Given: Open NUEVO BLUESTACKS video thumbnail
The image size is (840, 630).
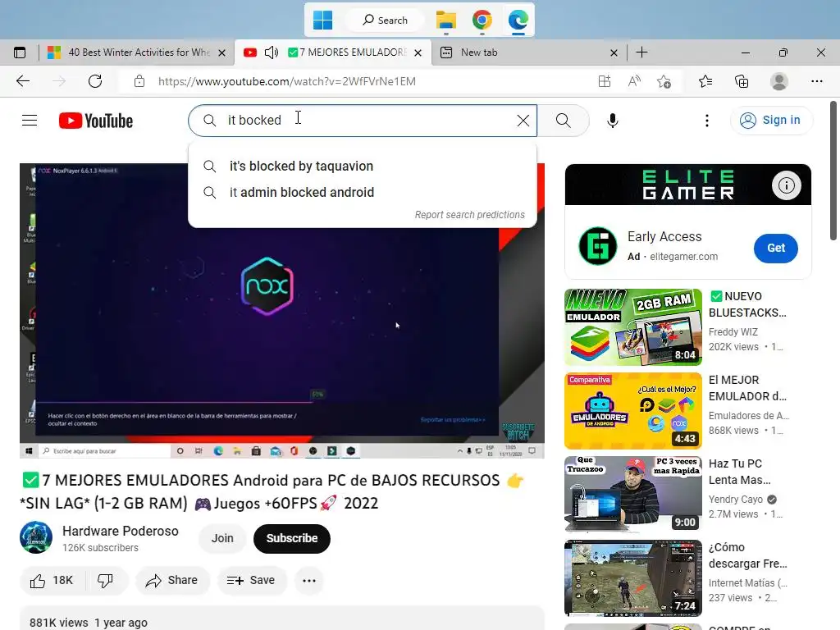Looking at the screenshot, I should coord(632,326).
